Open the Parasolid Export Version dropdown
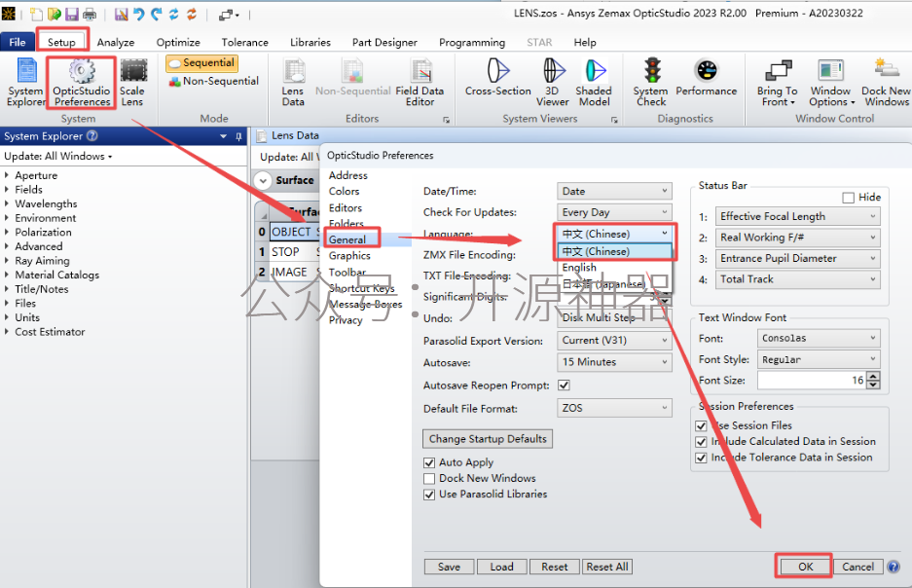The height and width of the screenshot is (588, 912). point(614,340)
